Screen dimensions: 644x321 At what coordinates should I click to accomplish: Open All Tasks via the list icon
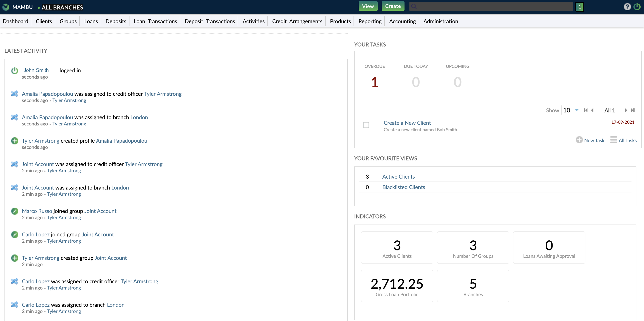pos(614,140)
